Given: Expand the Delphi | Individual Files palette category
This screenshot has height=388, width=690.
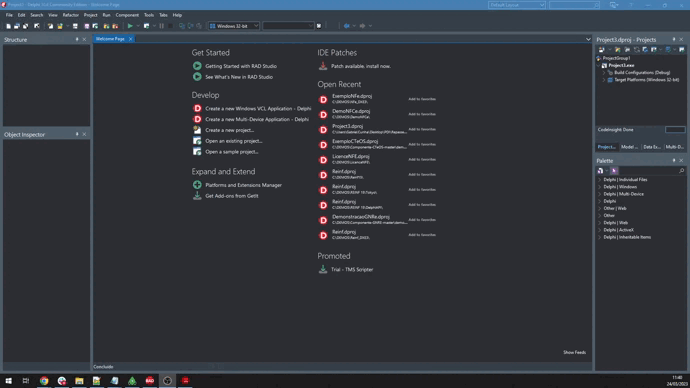Looking at the screenshot, I should (599, 179).
